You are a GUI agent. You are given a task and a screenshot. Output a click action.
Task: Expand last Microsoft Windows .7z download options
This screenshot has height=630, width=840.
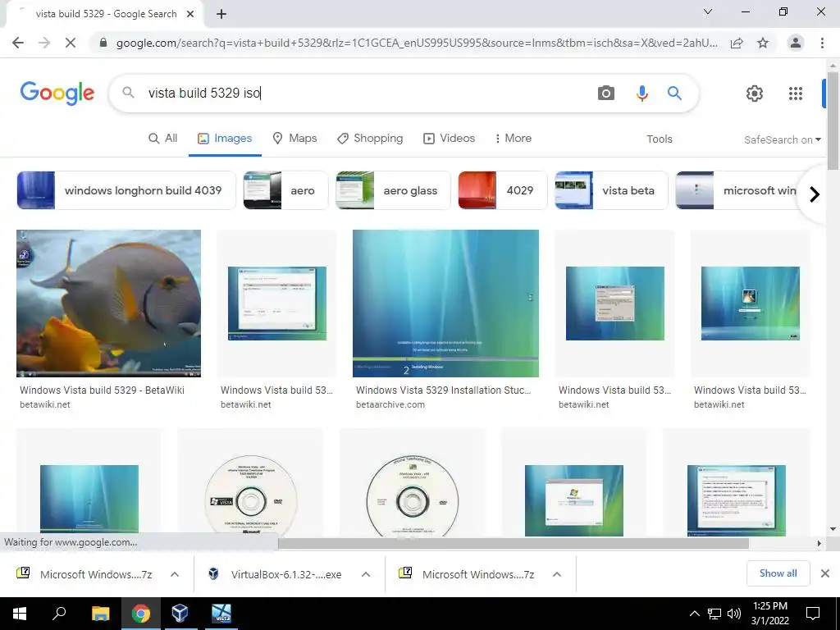(x=557, y=574)
